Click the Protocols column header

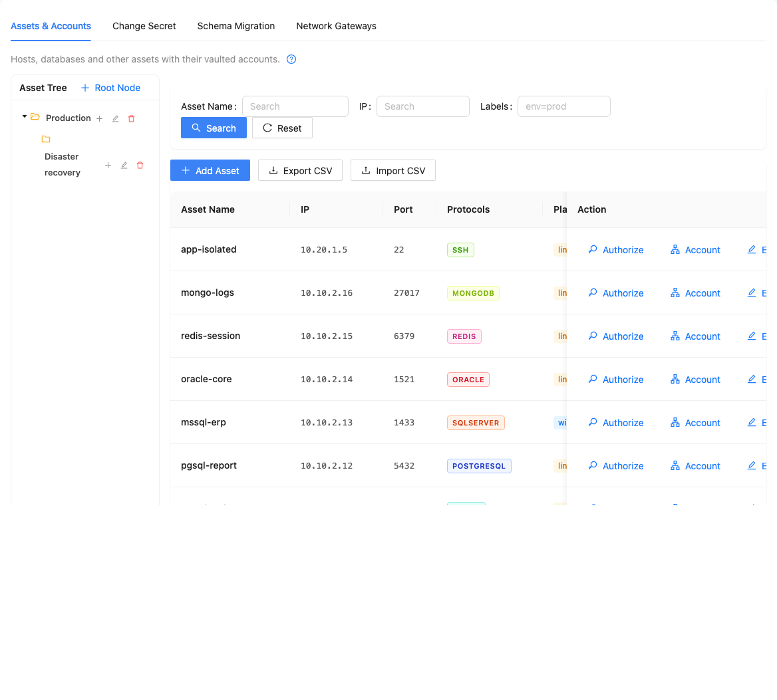pos(468,209)
